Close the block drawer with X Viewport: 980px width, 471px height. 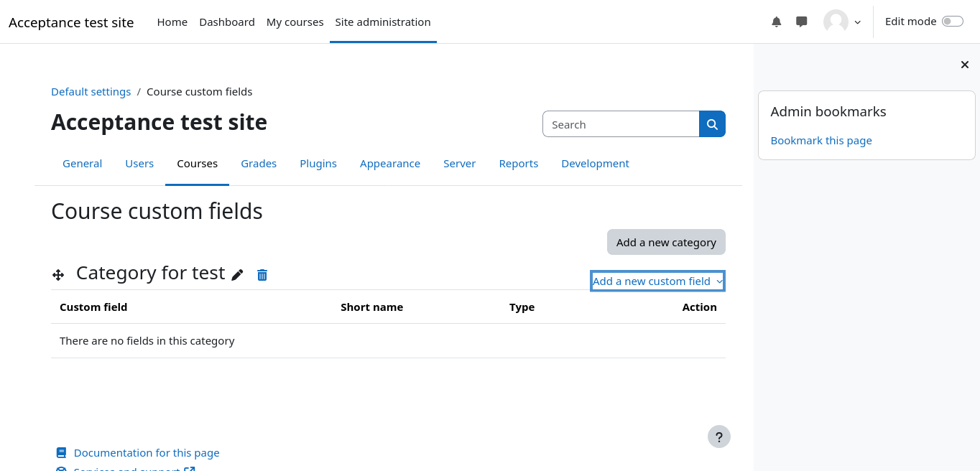tap(965, 65)
